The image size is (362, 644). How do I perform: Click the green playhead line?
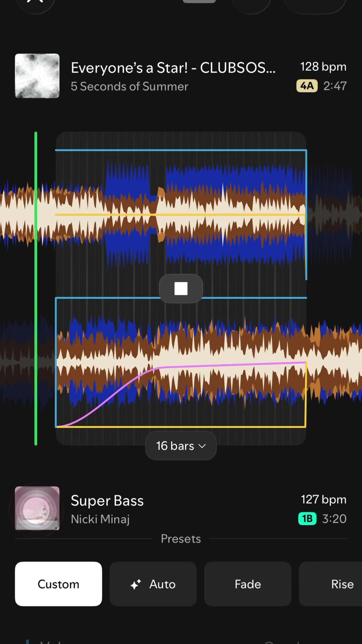pyautogui.click(x=36, y=288)
